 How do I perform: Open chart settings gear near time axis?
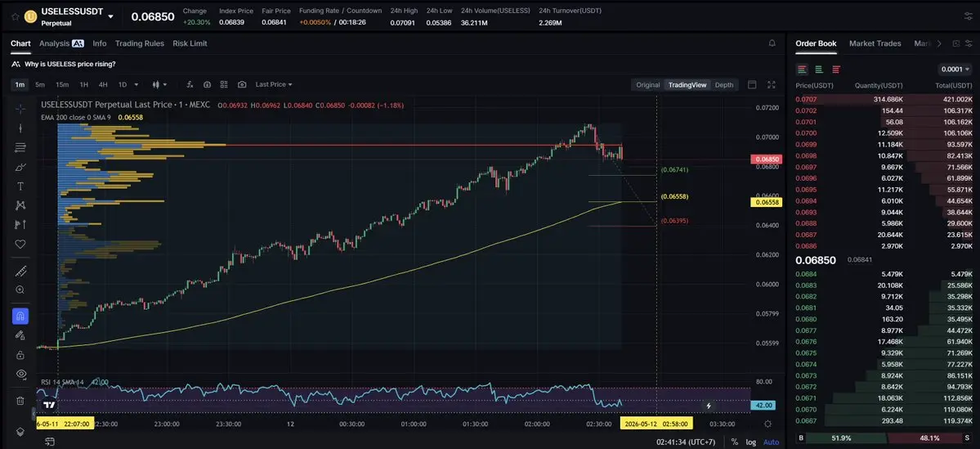[768, 424]
